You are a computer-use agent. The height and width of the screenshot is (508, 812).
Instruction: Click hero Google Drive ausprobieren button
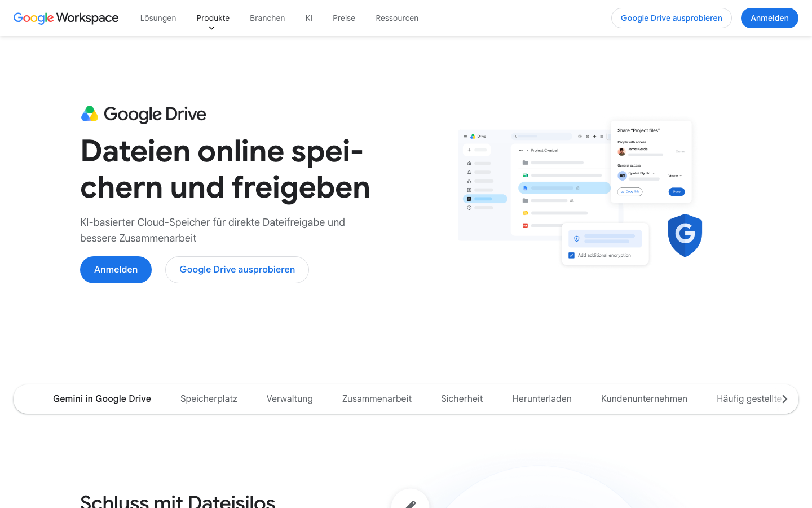point(237,270)
